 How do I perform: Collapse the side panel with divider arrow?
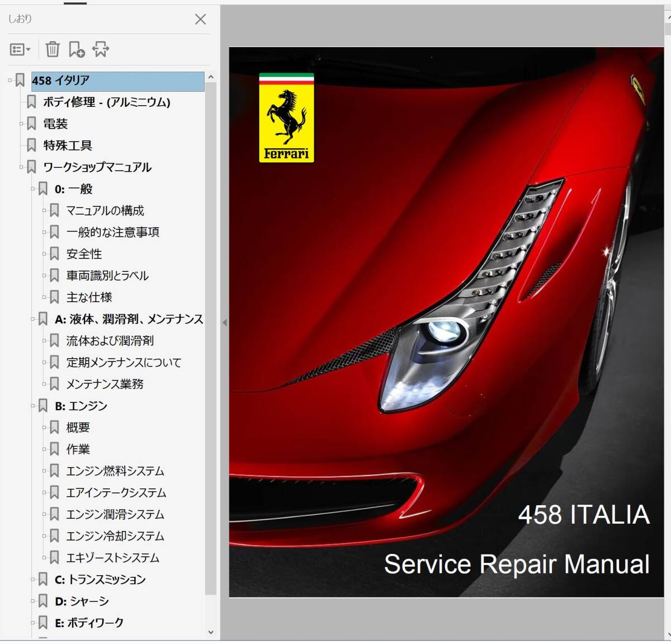(x=225, y=322)
